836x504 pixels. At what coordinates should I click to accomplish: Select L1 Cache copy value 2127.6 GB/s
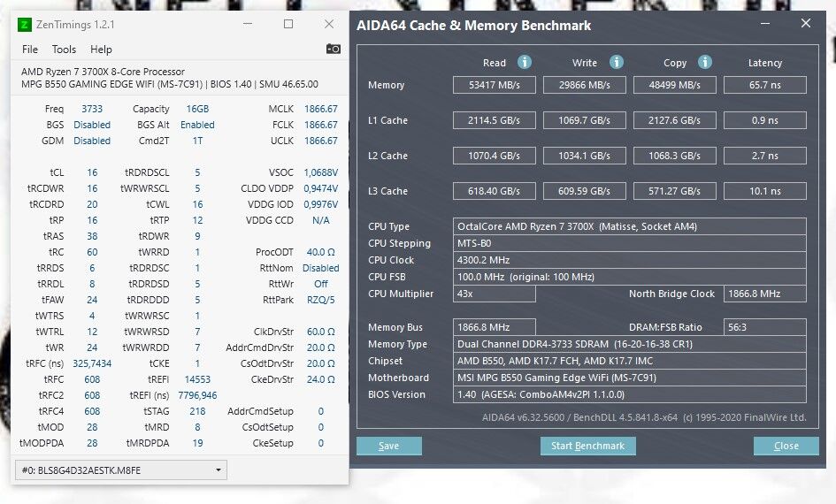coord(674,120)
